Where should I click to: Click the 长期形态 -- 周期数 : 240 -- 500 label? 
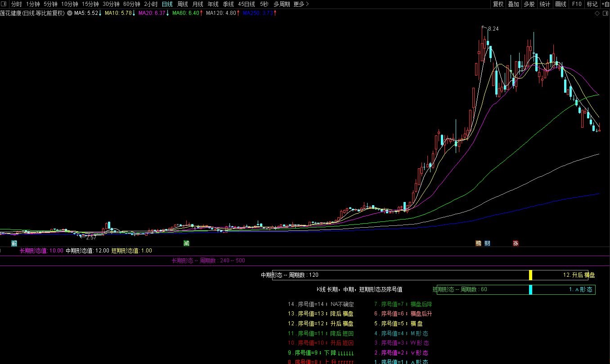tap(208, 261)
